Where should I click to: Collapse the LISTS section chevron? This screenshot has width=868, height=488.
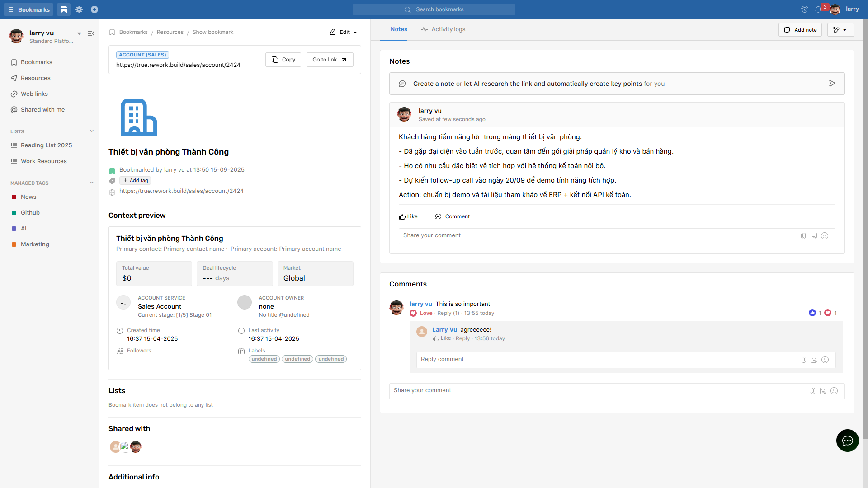click(x=92, y=131)
